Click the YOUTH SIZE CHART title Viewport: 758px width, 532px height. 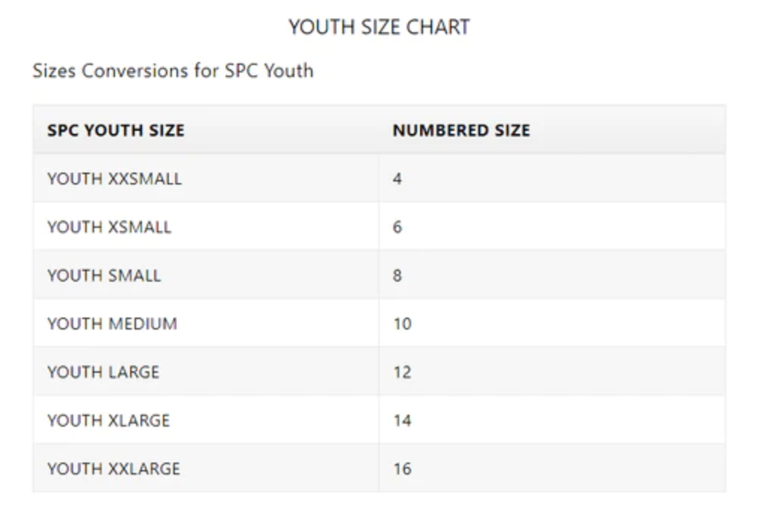pos(379,28)
